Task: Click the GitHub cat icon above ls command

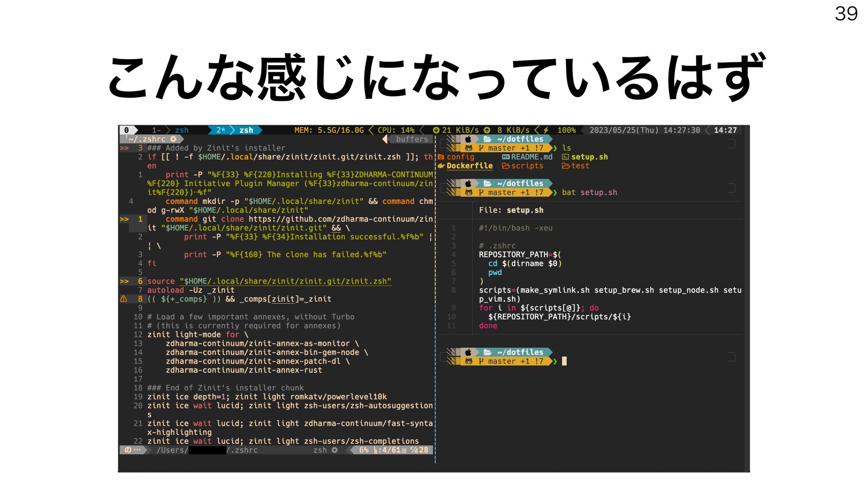Action: pos(468,148)
